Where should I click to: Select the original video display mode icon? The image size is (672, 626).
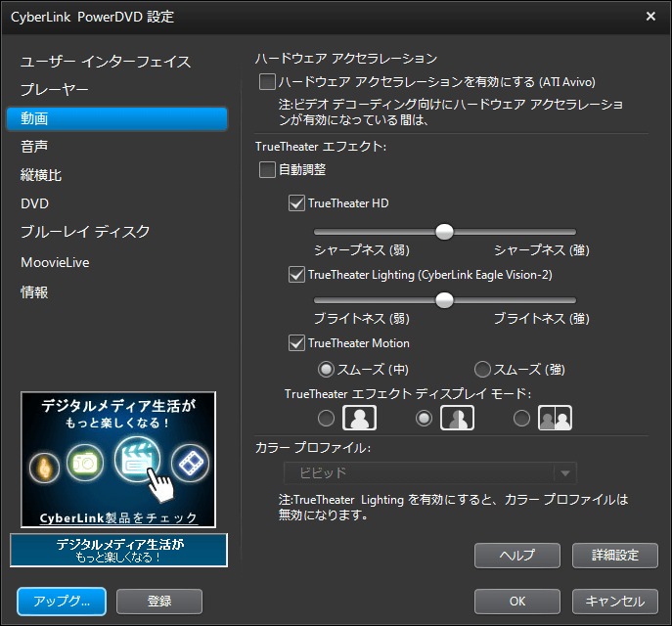tap(359, 418)
